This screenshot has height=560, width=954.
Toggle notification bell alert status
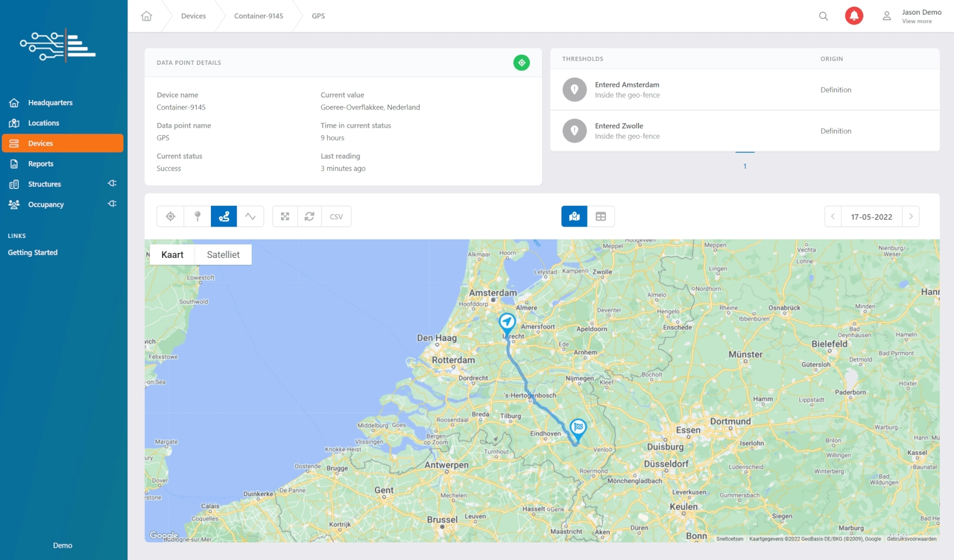coord(854,15)
